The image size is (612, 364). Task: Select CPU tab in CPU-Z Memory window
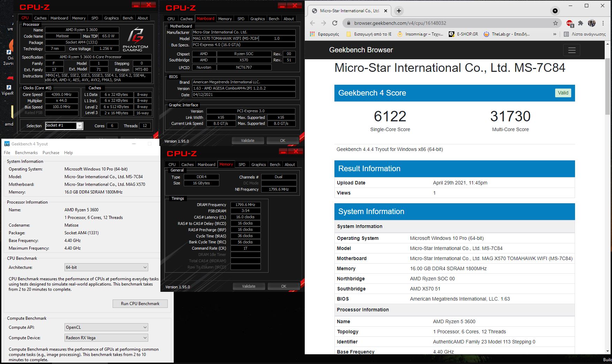(x=172, y=165)
